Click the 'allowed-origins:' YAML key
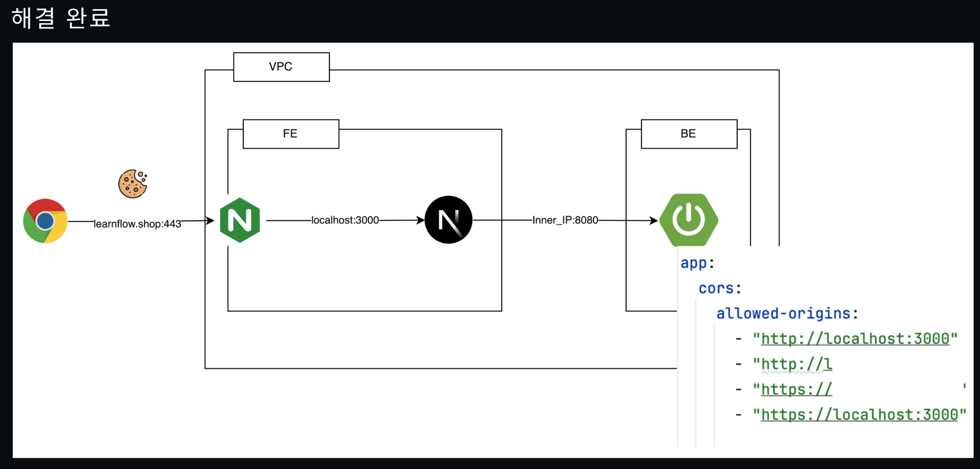The width and height of the screenshot is (980, 469). coord(787,313)
